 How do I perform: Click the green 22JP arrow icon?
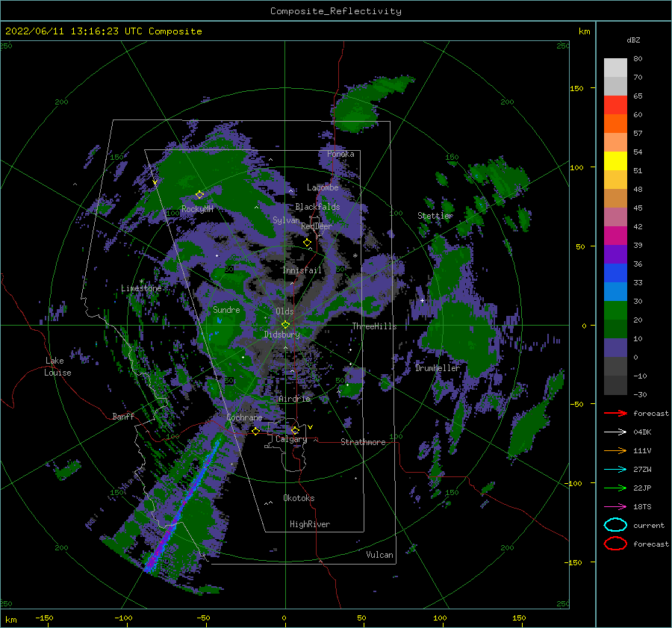(615, 488)
